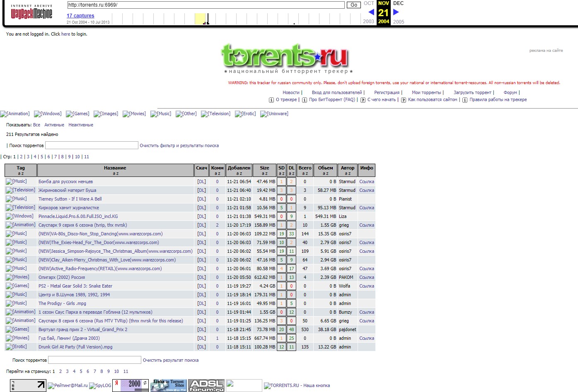Open the Форум link
The image size is (578, 392).
point(510,93)
